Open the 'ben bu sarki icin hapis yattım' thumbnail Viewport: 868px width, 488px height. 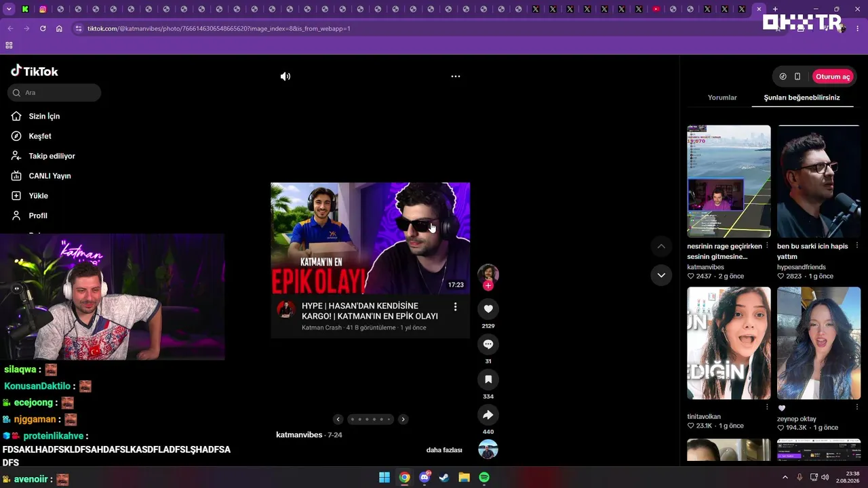(x=818, y=182)
